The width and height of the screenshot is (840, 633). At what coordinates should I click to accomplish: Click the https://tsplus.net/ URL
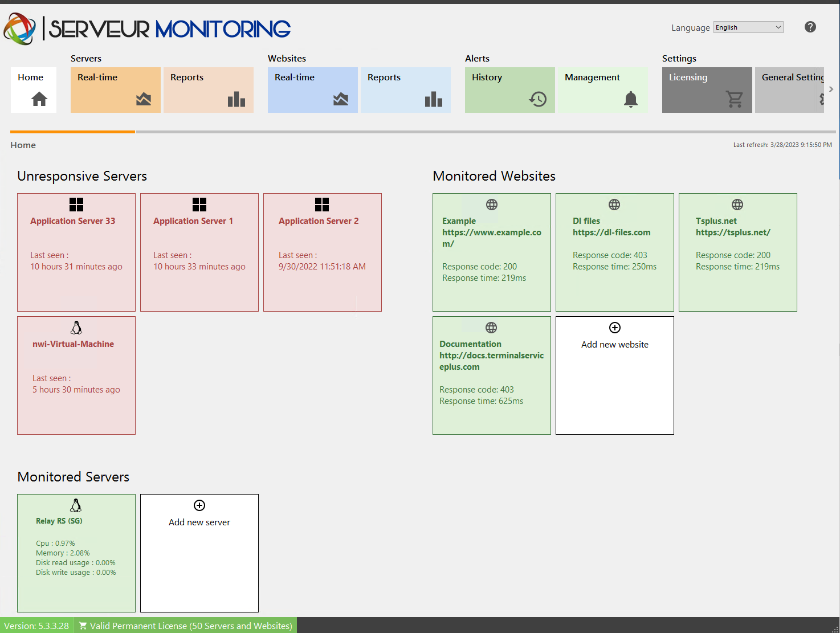(x=733, y=232)
